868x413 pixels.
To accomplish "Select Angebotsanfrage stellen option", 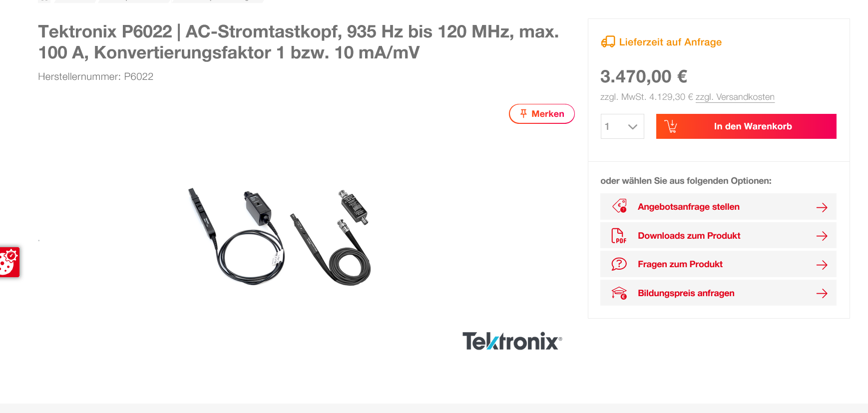I will pyautogui.click(x=718, y=207).
